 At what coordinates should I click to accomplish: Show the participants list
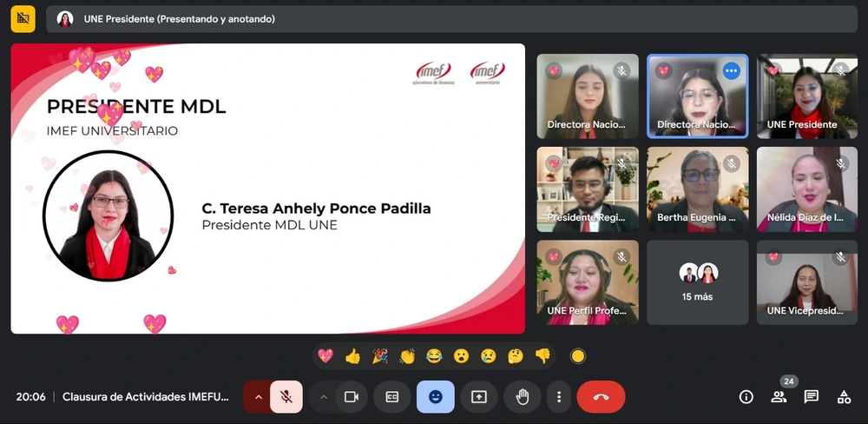pos(779,397)
